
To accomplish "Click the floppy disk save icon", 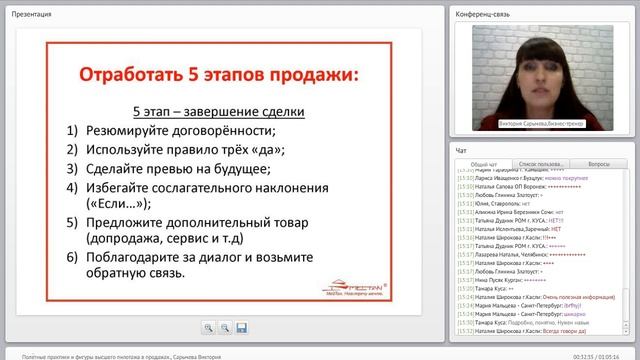I will (242, 328).
